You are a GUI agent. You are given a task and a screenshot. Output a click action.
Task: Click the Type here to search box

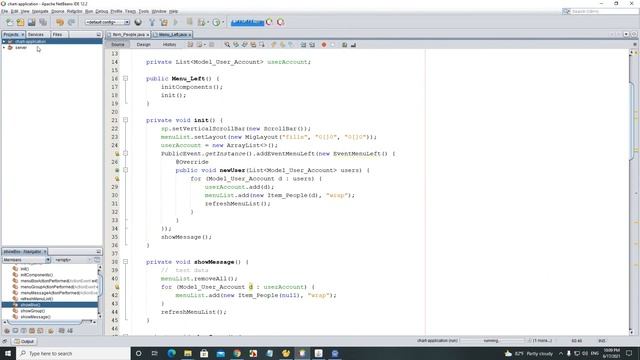73,353
